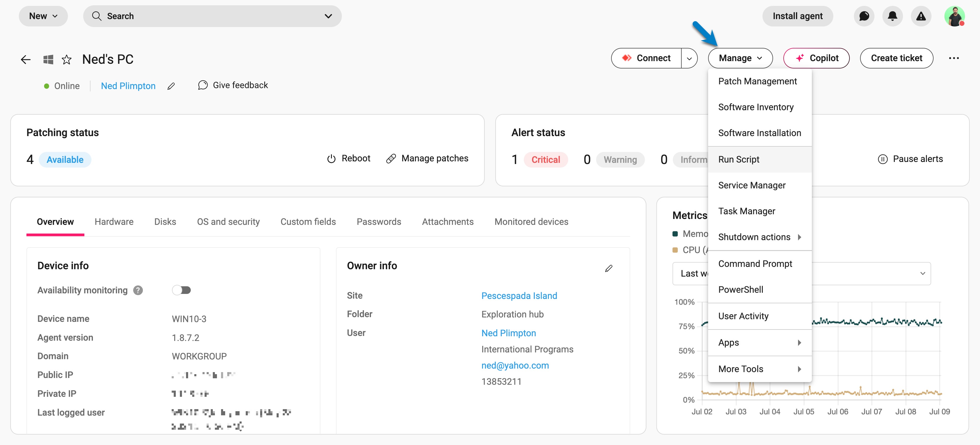The image size is (980, 445).
Task: Select Software Inventory menu item
Action: [760, 107]
